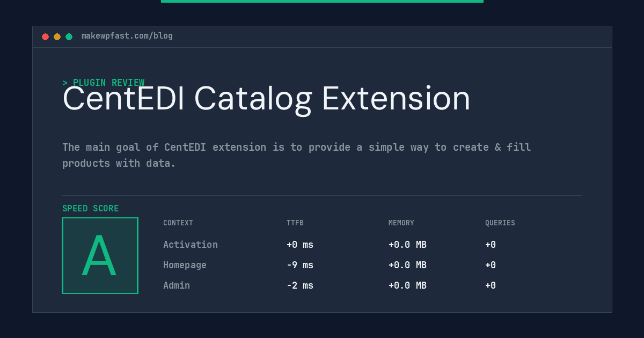Click Admin TTFB value '-2 ms'
Screen dimensions: 644x338
[x=300, y=285]
